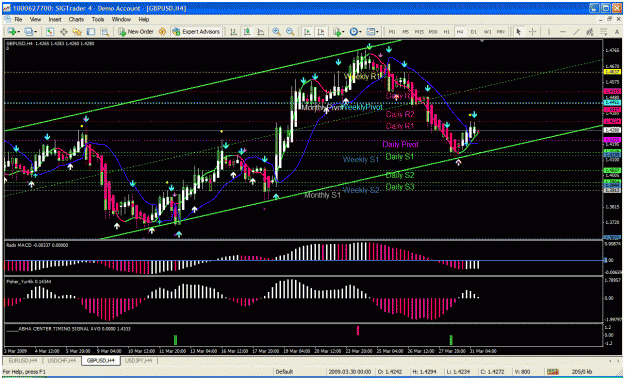
Task: Switch to the EURUSD,H4 chart tab
Action: coord(23,360)
